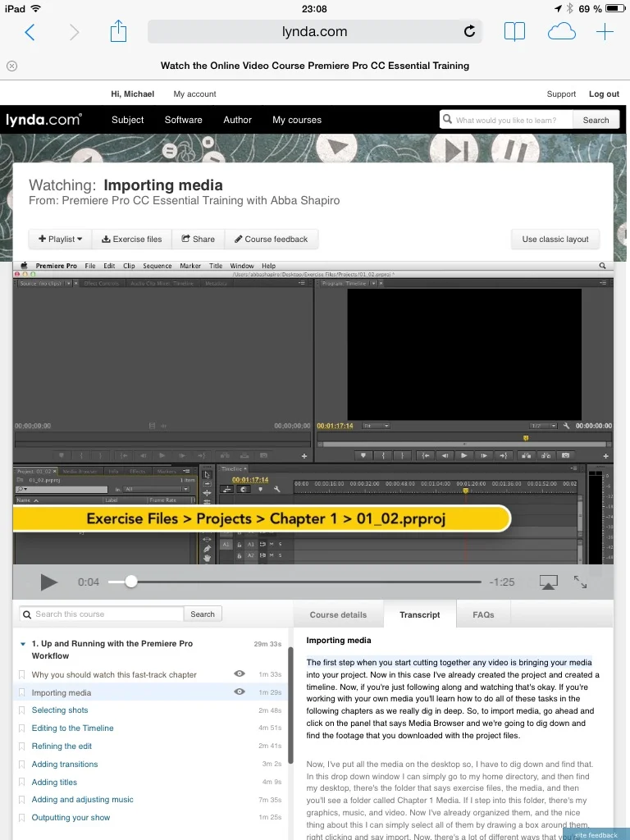The width and height of the screenshot is (630, 840).
Task: Switch to Transcript tab
Action: tap(419, 614)
